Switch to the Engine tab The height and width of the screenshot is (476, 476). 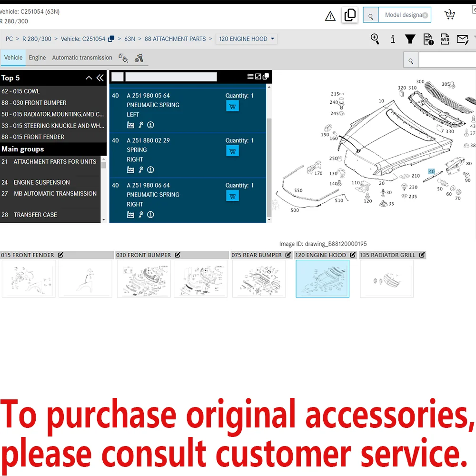pos(37,58)
